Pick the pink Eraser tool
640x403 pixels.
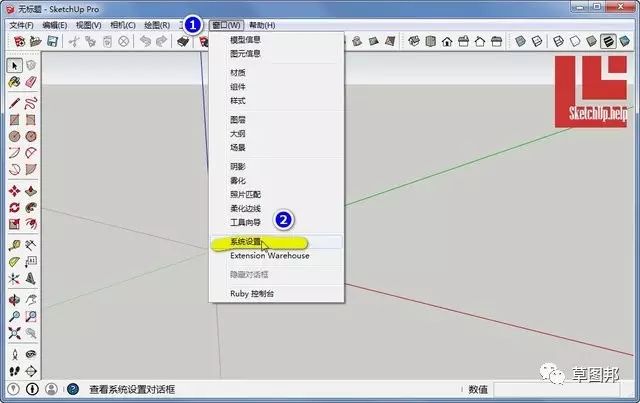(31, 82)
